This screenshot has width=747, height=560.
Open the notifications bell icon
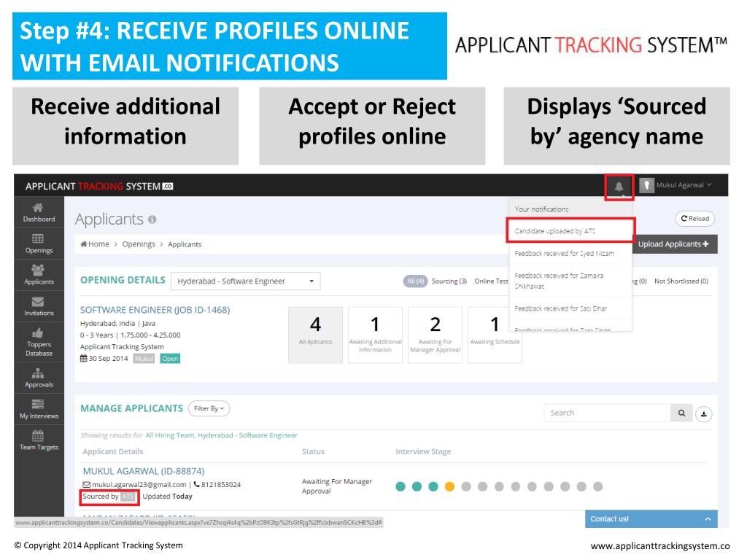[x=619, y=186]
